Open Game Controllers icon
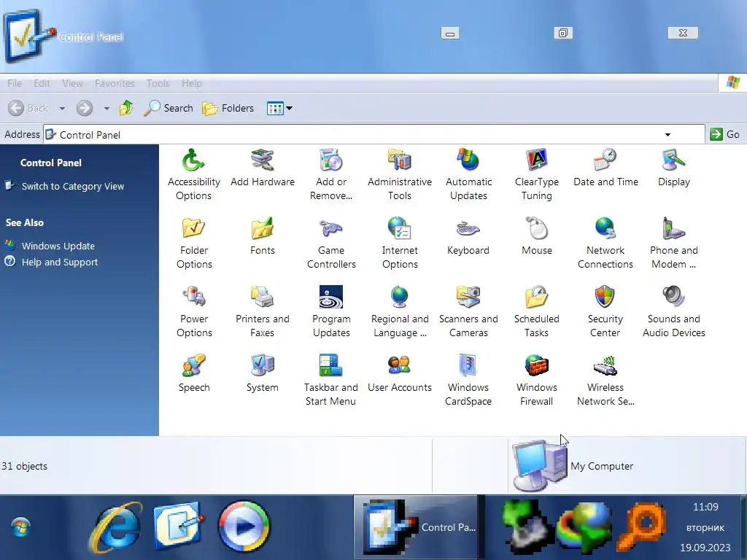The width and height of the screenshot is (747, 560). (331, 243)
